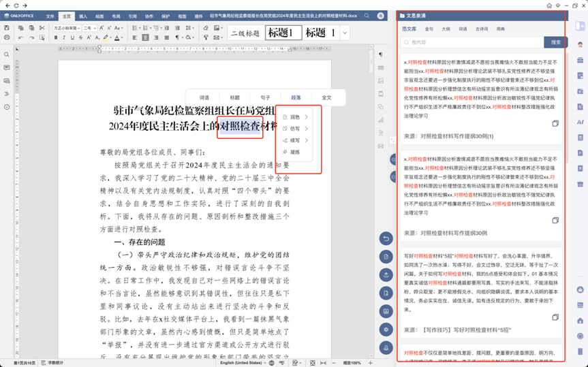The width and height of the screenshot is (588, 367).
Task: Open the 插入 ribbon tab
Action: coord(83,16)
